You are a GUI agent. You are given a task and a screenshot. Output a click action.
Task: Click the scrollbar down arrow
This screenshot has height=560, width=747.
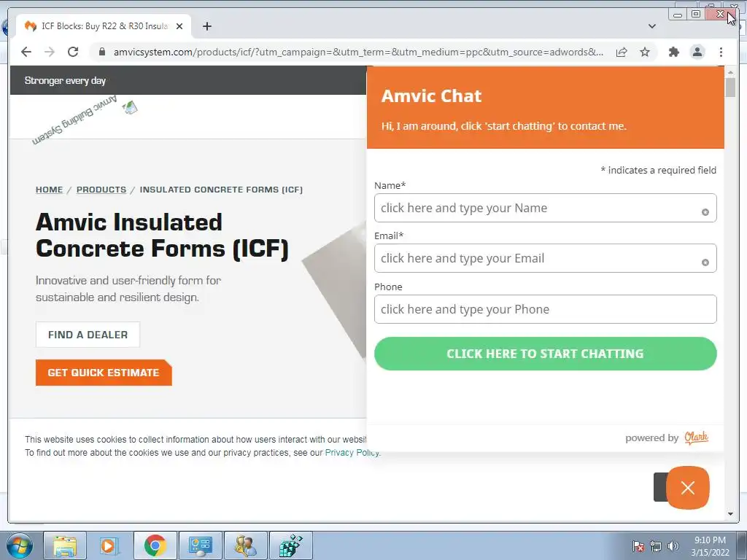(730, 514)
